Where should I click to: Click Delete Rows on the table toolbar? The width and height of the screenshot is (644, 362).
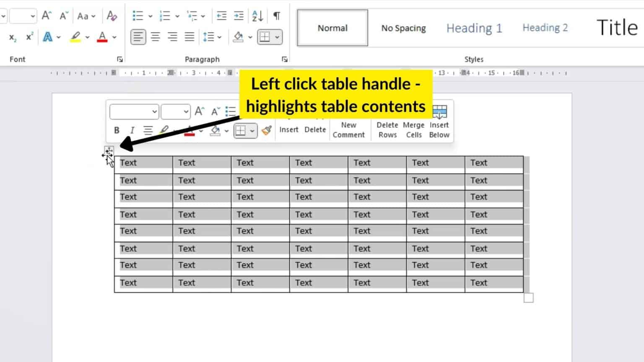tap(387, 129)
